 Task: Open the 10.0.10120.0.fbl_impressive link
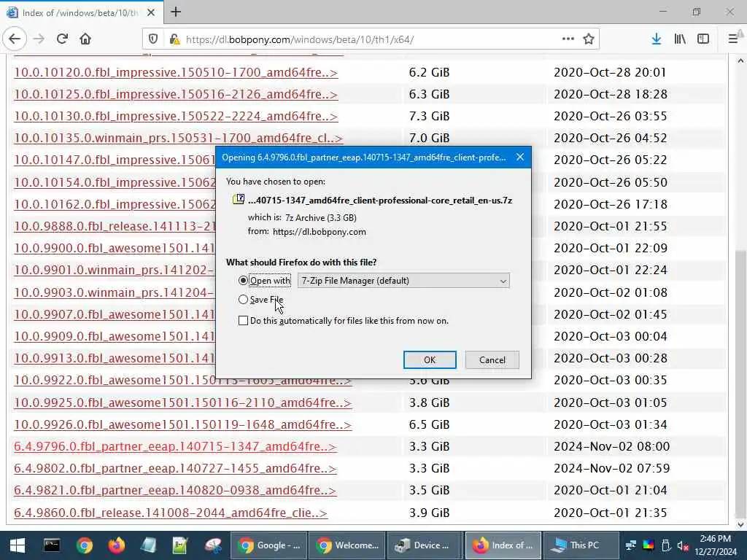tap(176, 72)
